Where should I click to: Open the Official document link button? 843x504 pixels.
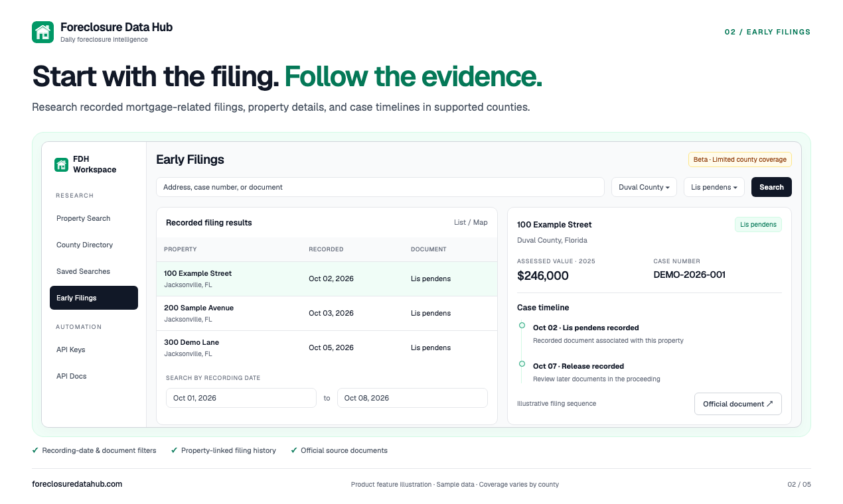tap(738, 404)
